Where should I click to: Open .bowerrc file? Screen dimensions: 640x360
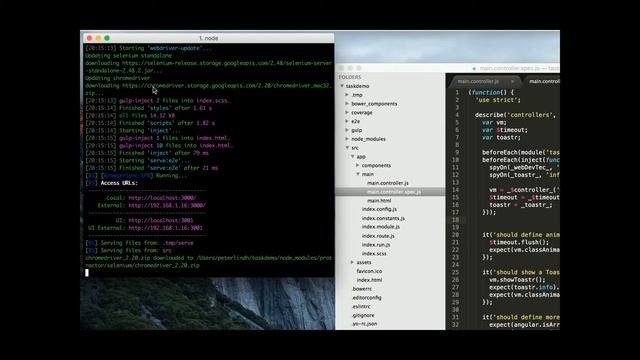pyautogui.click(x=362, y=289)
